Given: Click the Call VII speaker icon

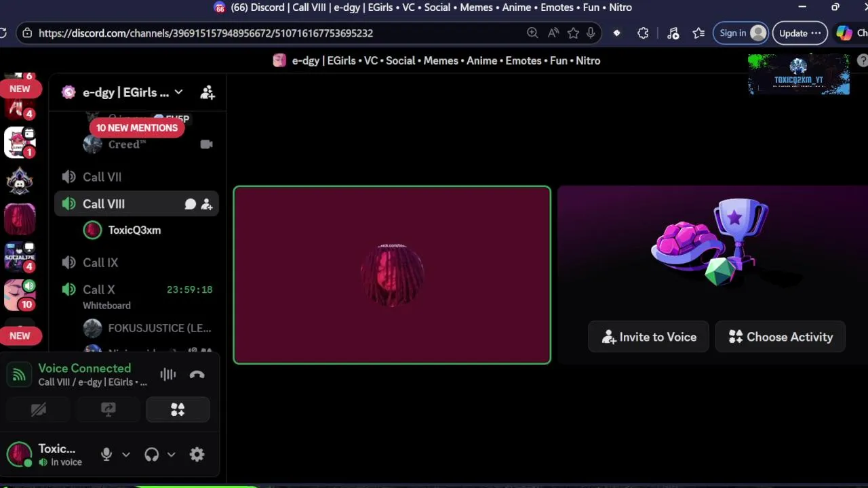Looking at the screenshot, I should click(68, 177).
